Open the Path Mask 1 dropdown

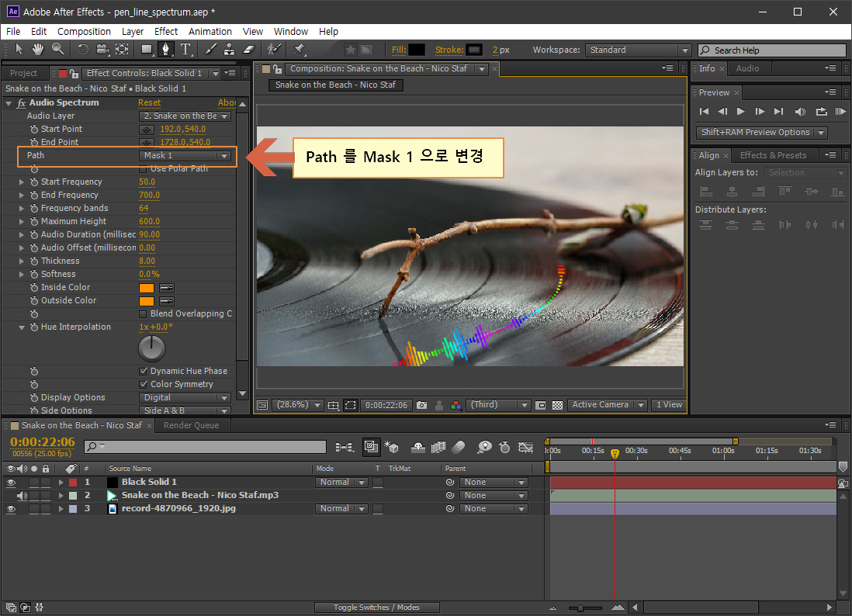185,155
